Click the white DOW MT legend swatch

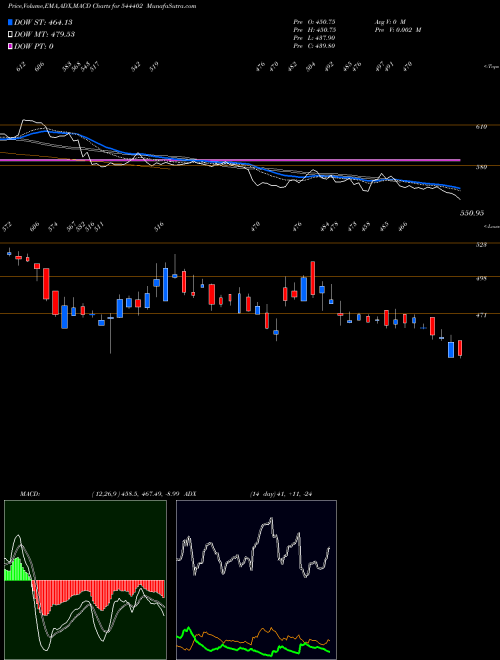[11, 35]
